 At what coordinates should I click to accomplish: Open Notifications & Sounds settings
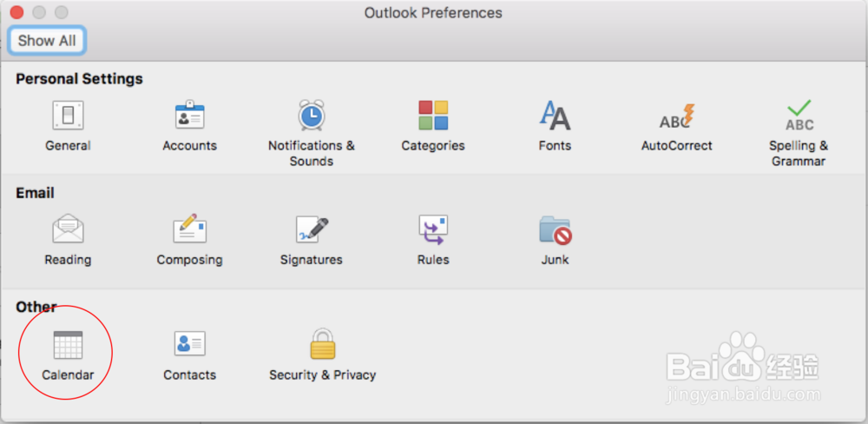coord(311,116)
